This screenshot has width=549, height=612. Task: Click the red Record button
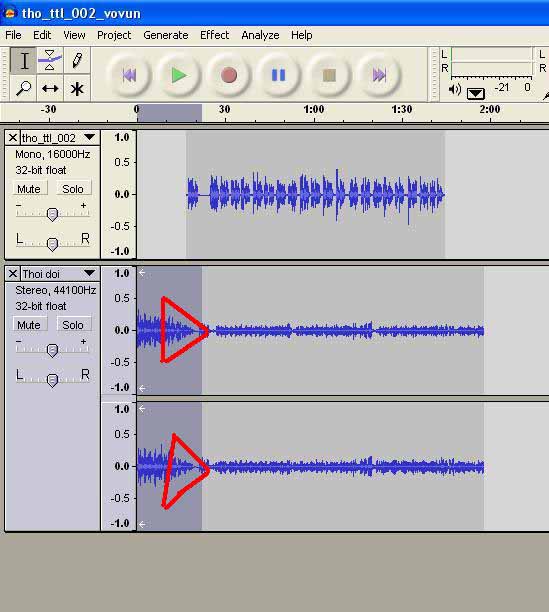coord(229,75)
